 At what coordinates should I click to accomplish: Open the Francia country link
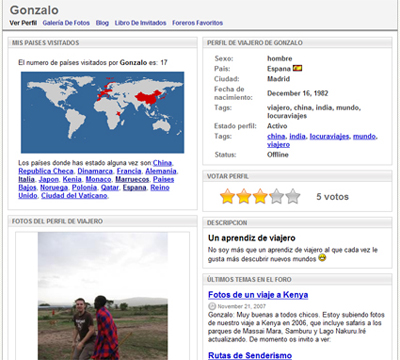pyautogui.click(x=129, y=171)
